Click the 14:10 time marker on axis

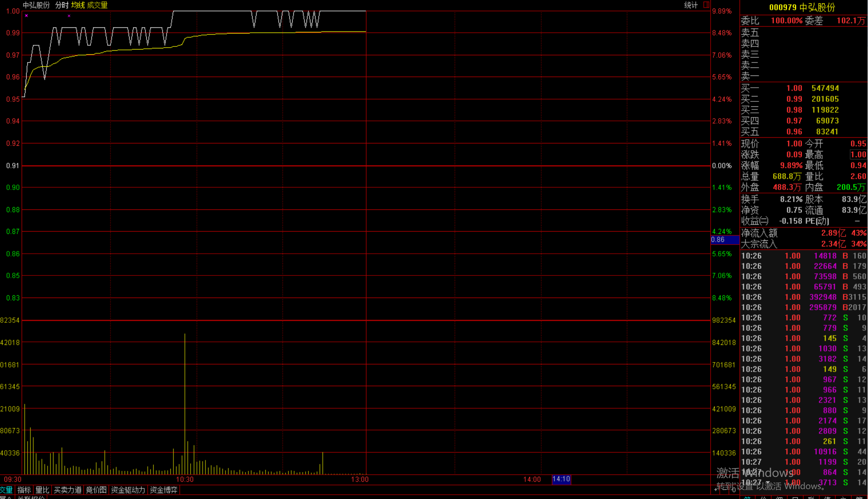561,479
